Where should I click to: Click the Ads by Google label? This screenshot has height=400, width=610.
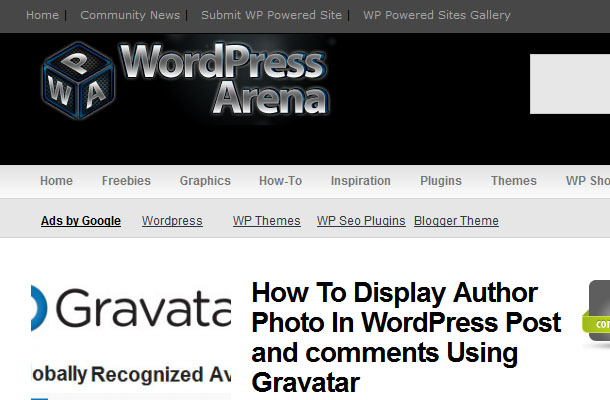point(81,221)
